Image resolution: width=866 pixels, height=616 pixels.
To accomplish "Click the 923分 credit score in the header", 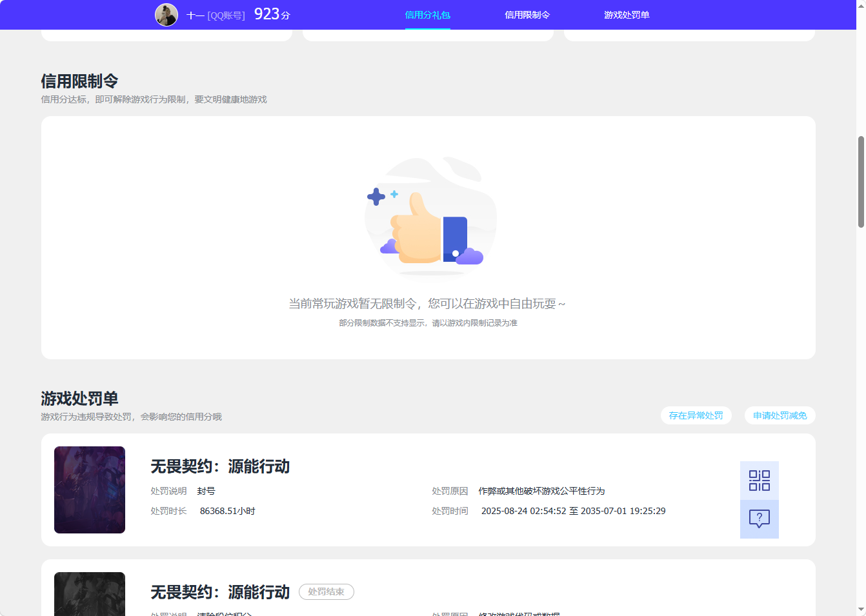I will [272, 14].
